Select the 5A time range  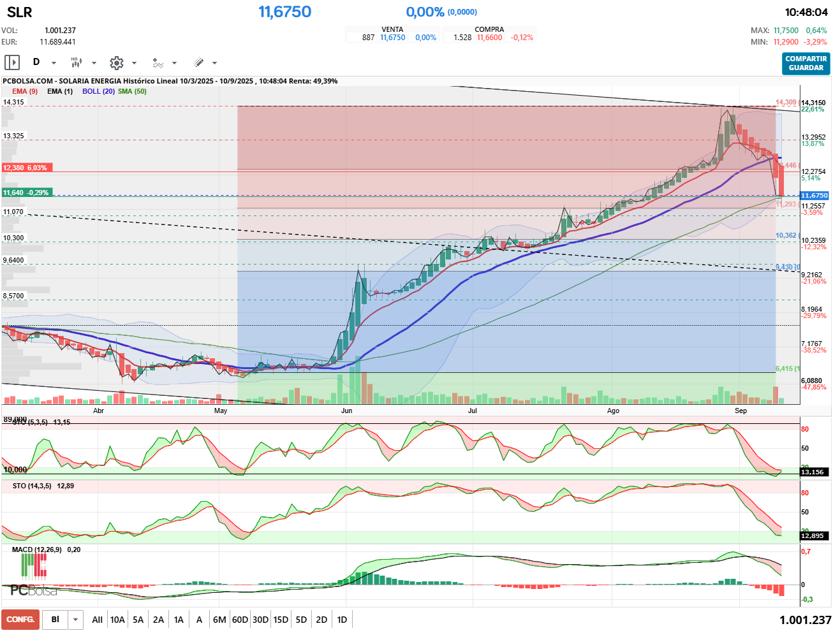[x=138, y=620]
